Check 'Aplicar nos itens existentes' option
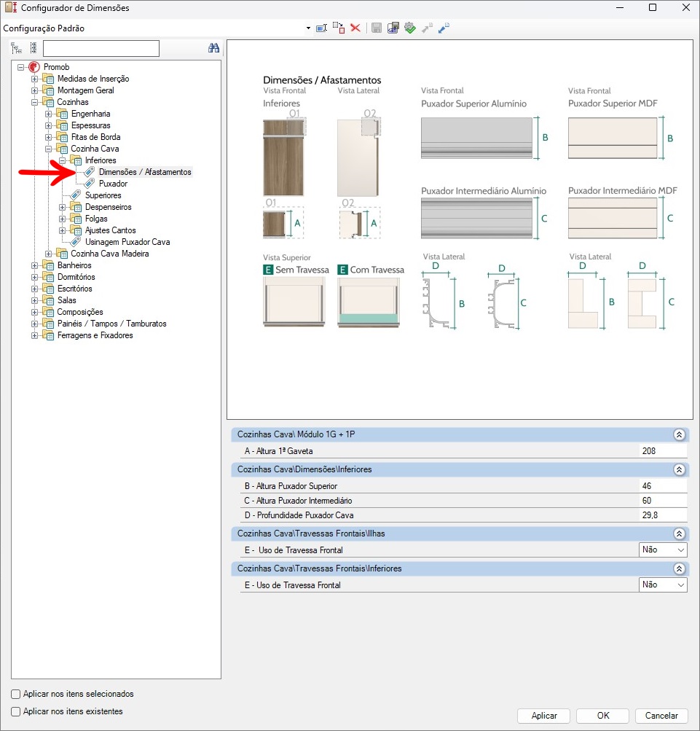 (16, 711)
